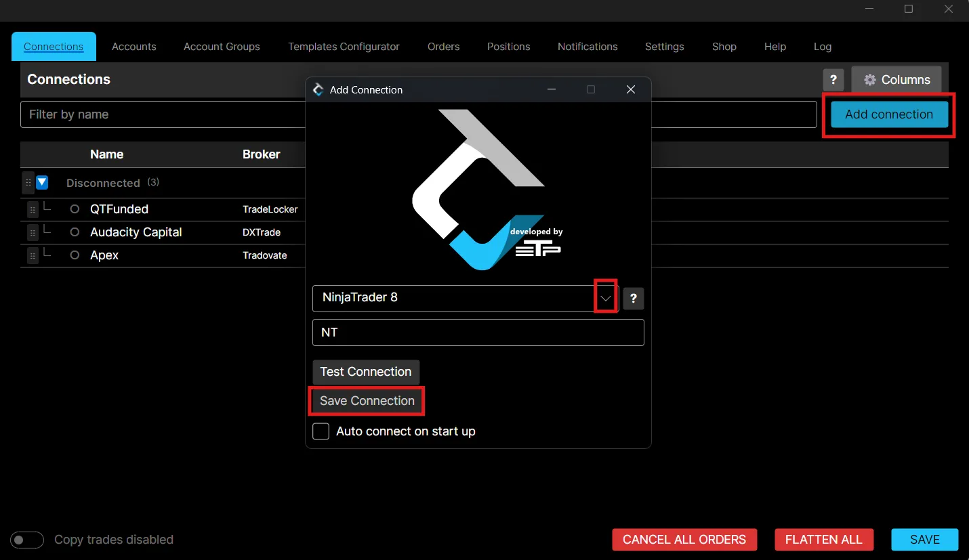This screenshot has height=560, width=969.
Task: Click the help question mark beside Columns
Action: click(x=833, y=79)
